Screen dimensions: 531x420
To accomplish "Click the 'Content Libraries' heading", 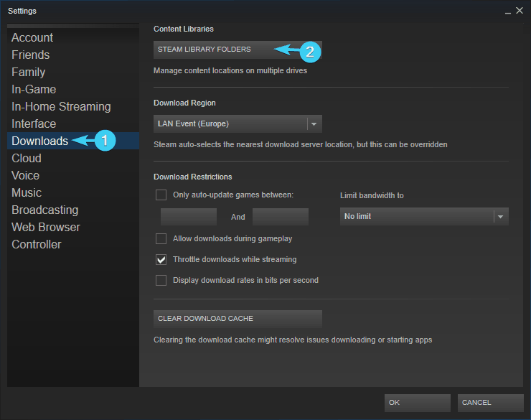I will 184,29.
